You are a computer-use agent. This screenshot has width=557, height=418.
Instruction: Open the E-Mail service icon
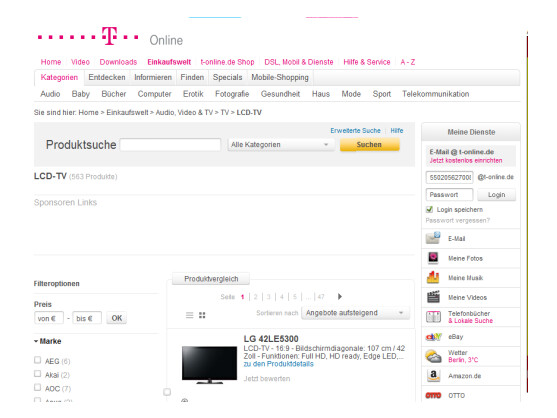pos(433,238)
